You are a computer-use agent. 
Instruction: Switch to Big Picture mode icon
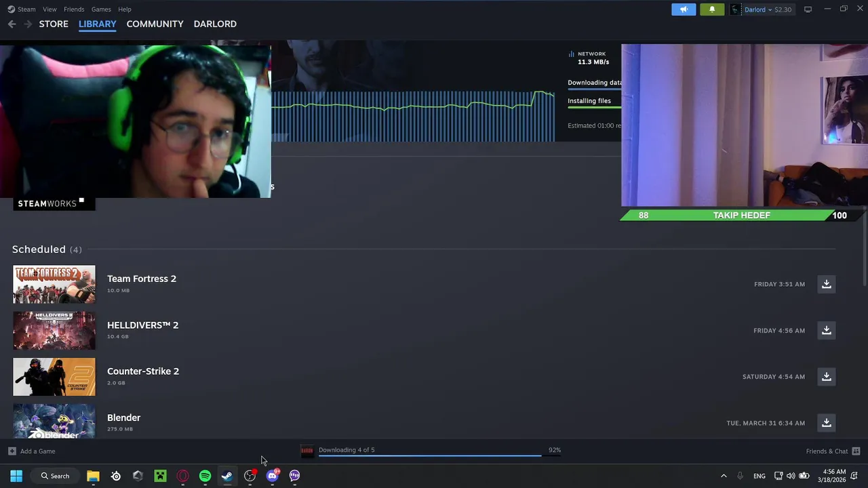808,9
